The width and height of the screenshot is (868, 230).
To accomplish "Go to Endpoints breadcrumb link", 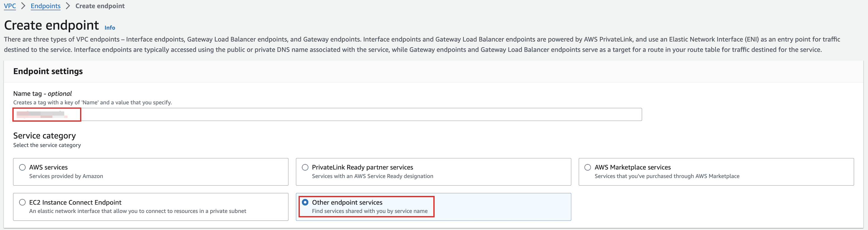I will [x=46, y=6].
